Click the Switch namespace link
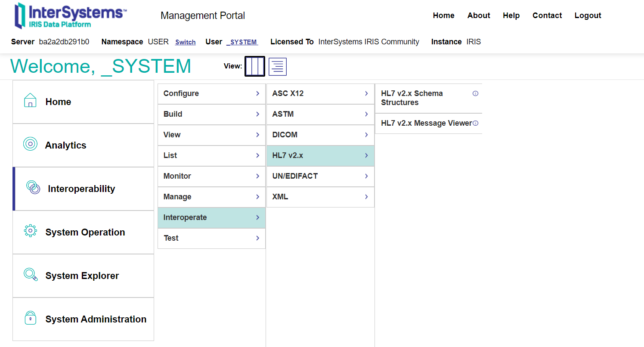This screenshot has height=347, width=644. [186, 42]
